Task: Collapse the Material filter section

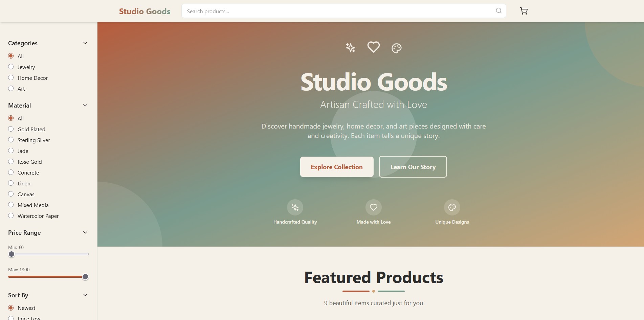Action: tap(85, 105)
